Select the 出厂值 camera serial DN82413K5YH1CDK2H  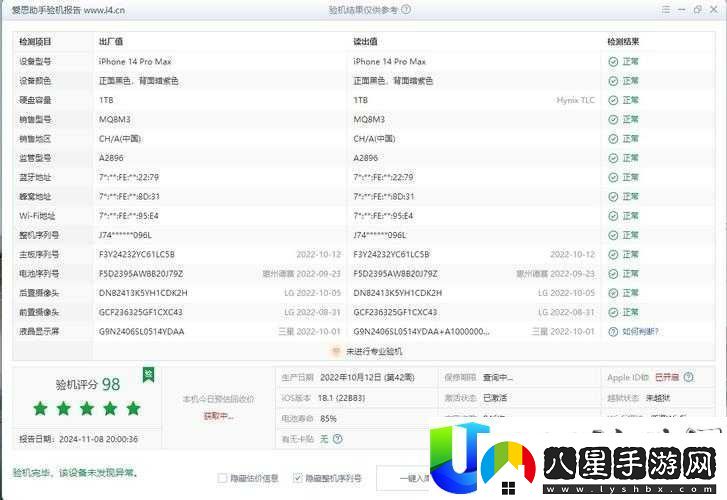tap(143, 293)
